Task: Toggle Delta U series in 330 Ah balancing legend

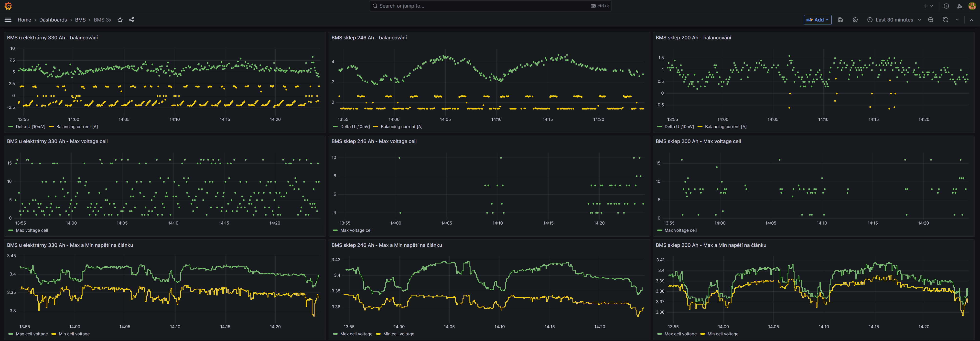Action: click(30, 127)
